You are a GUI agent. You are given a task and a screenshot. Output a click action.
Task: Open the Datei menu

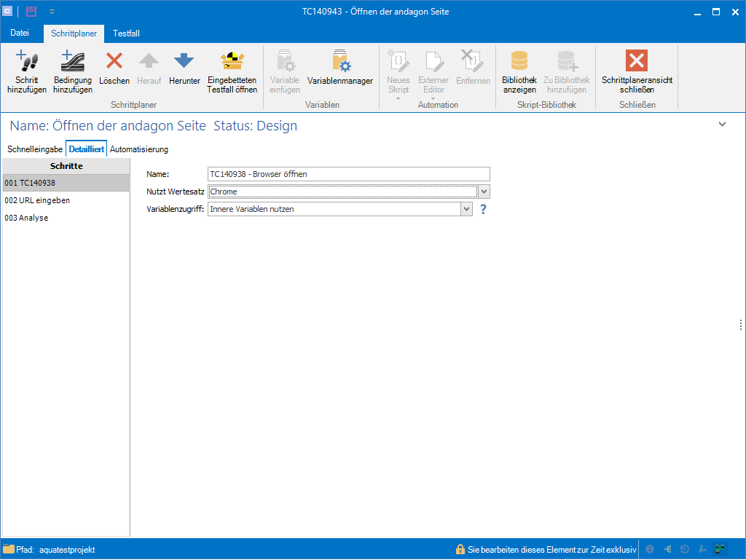click(20, 33)
